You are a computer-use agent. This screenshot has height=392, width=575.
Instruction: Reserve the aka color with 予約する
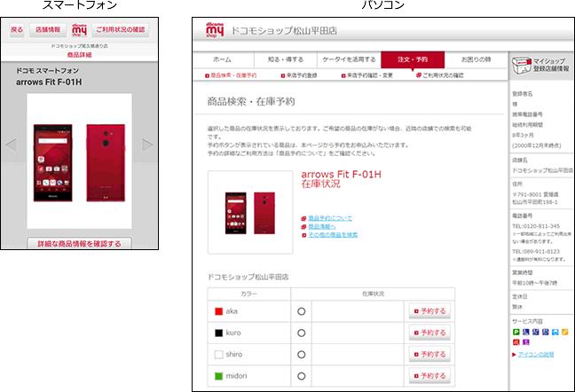429,311
